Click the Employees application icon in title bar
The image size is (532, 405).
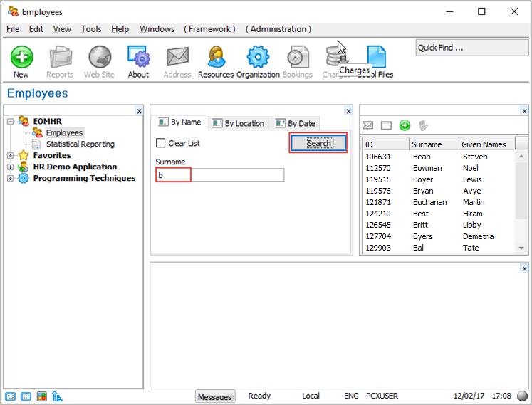pyautogui.click(x=13, y=11)
